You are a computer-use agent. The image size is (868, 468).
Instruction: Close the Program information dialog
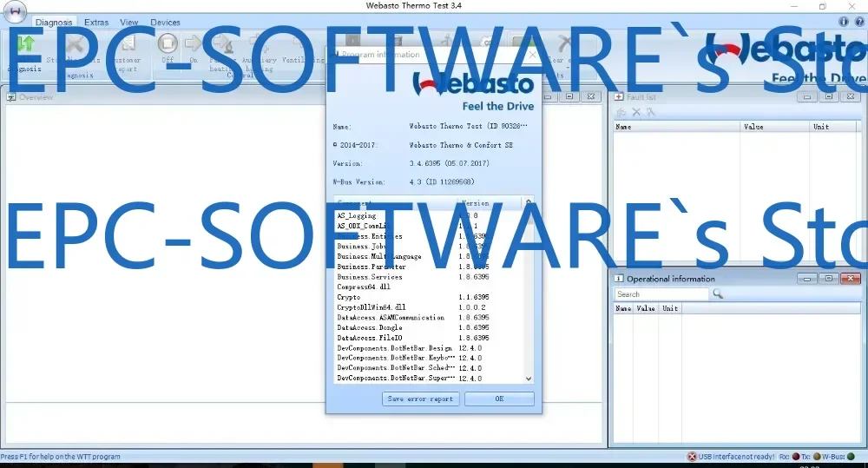(532, 55)
